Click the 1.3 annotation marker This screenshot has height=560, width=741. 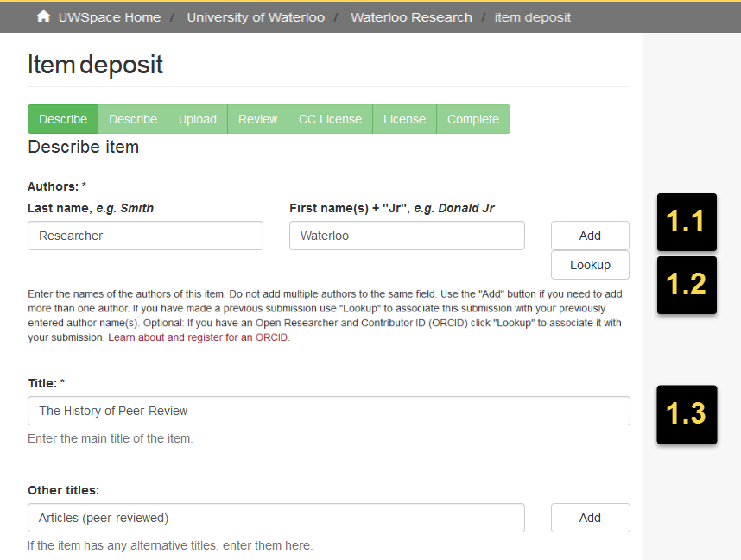(687, 415)
